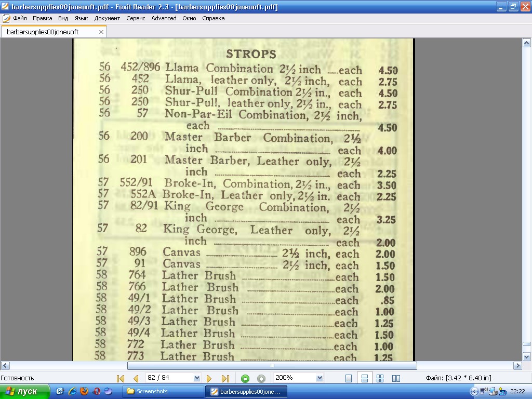The width and height of the screenshot is (532, 399).
Task: Switch to facing pages layout
Action: coord(396,378)
